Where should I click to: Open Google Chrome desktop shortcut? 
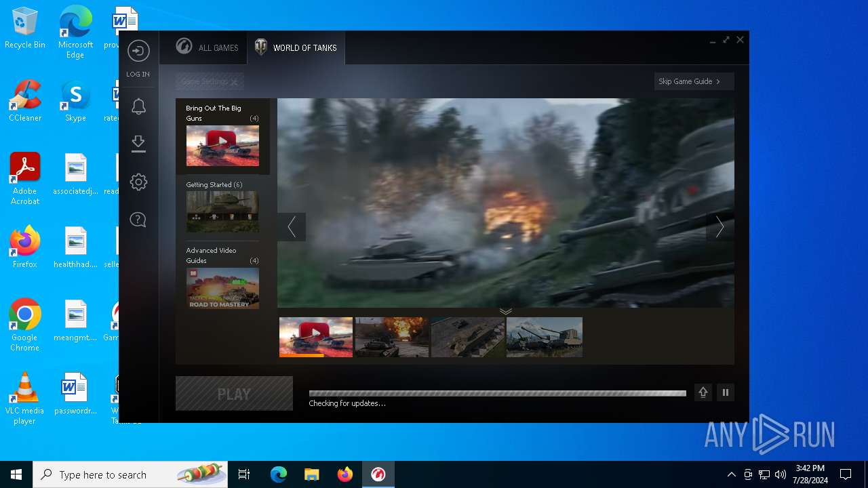[x=25, y=325]
